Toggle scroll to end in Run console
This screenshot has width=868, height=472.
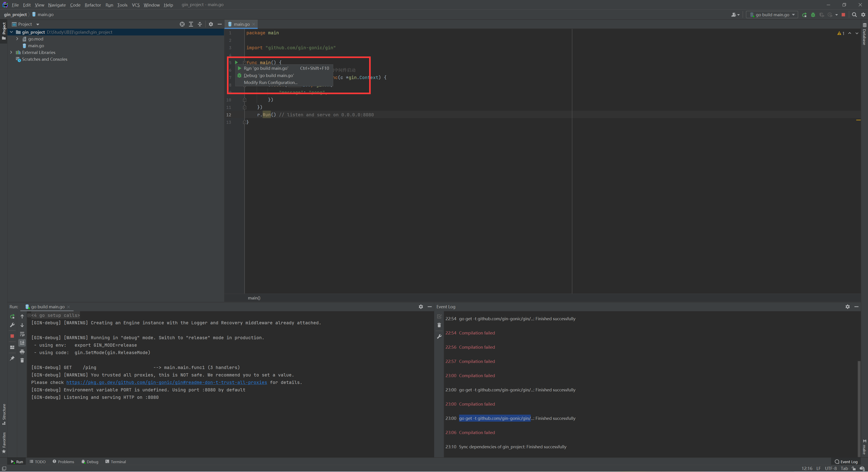tap(22, 343)
